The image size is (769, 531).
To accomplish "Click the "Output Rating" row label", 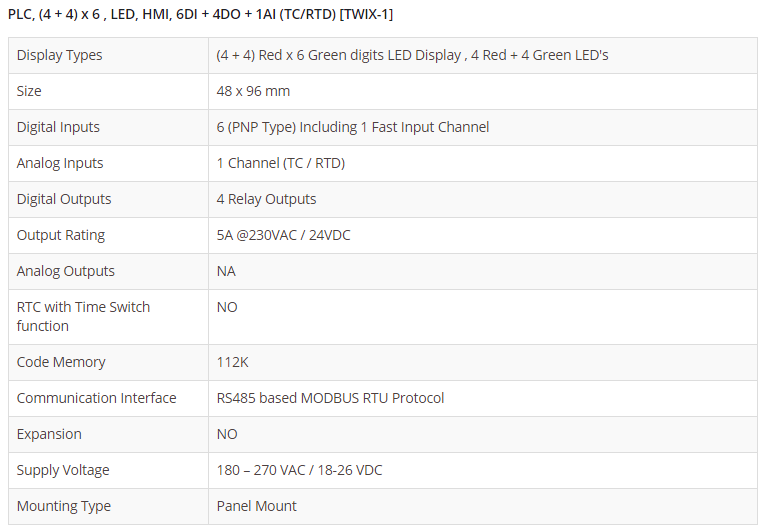I will coord(61,235).
